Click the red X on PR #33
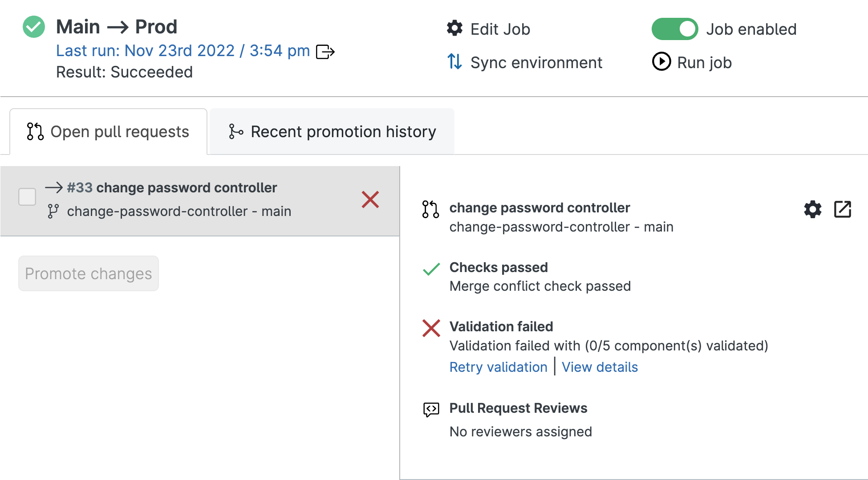Screen dimensions: 868x480 (370, 199)
